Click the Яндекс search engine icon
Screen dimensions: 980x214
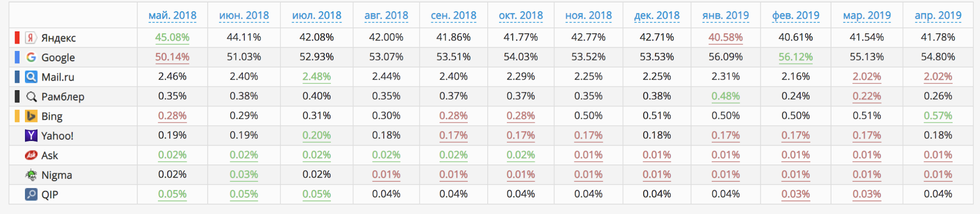pos(31,38)
